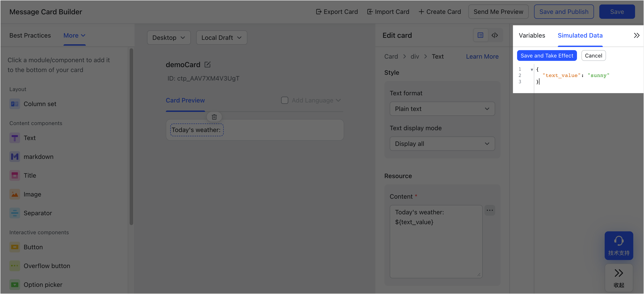This screenshot has width=644, height=294.
Task: Click Send Me Preview button
Action: [498, 12]
